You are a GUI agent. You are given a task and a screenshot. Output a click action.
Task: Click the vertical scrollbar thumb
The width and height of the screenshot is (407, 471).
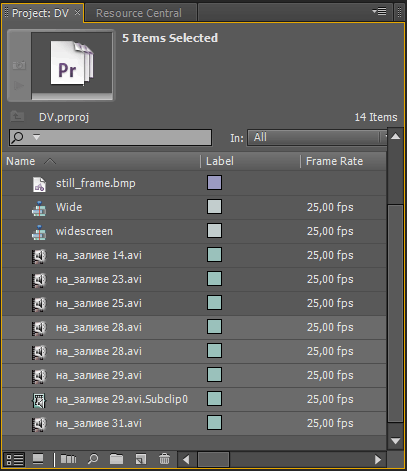[x=395, y=313]
